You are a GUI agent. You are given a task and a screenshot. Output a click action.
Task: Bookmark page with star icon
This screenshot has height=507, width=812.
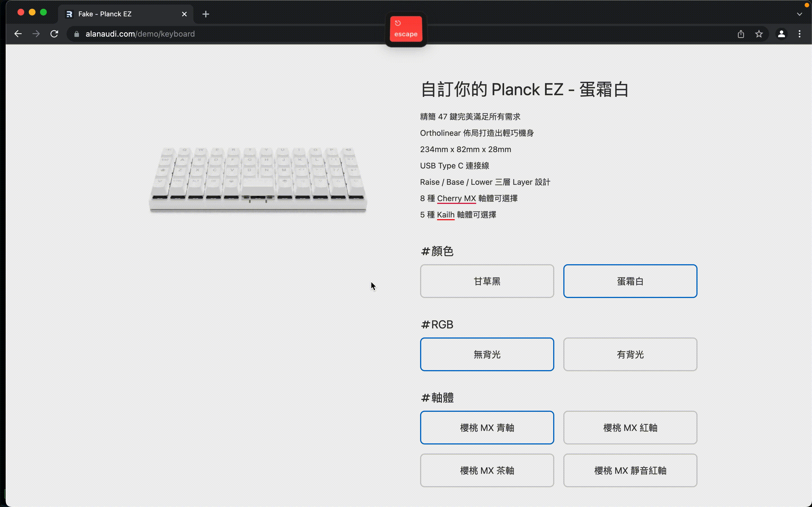pos(759,34)
